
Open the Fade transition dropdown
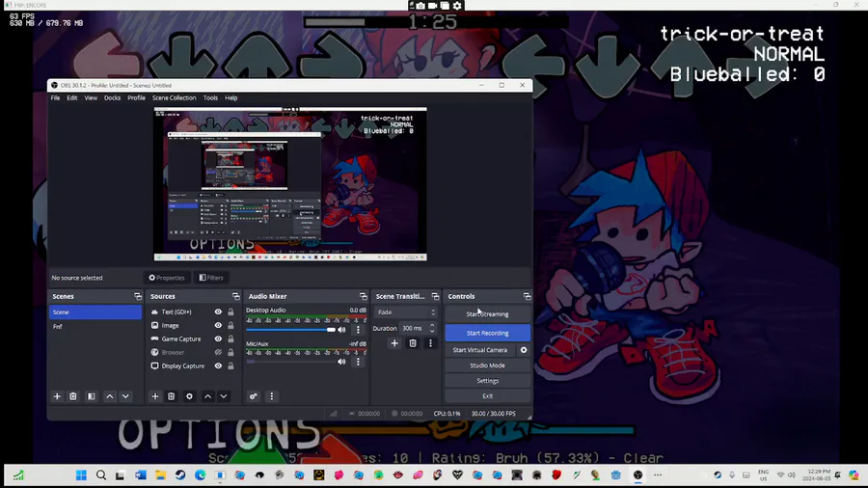406,312
